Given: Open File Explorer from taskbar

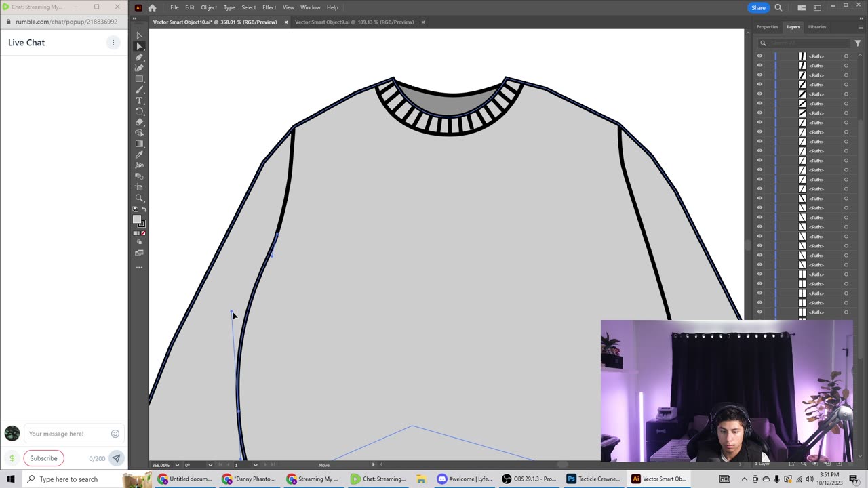Looking at the screenshot, I should coord(421,479).
